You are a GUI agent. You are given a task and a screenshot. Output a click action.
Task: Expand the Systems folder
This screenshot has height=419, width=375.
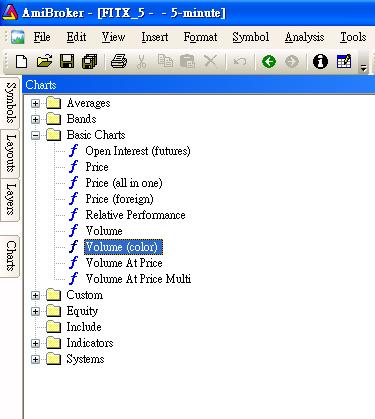pyautogui.click(x=35, y=359)
